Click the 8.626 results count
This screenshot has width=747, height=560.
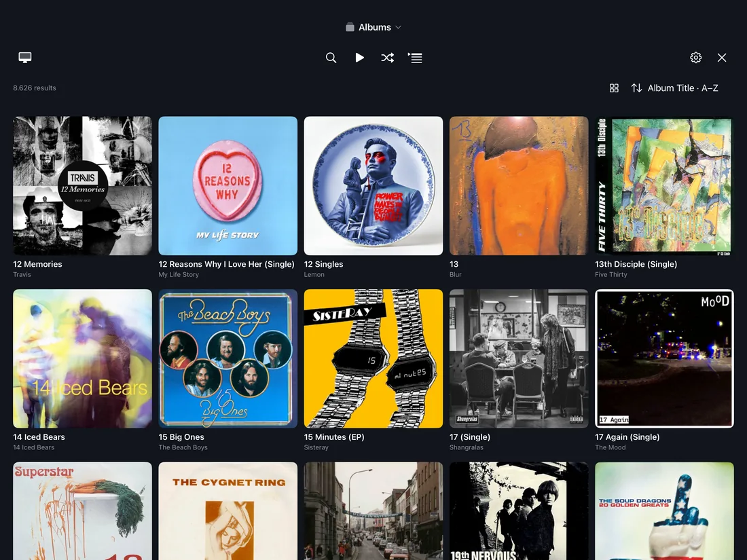tap(35, 88)
